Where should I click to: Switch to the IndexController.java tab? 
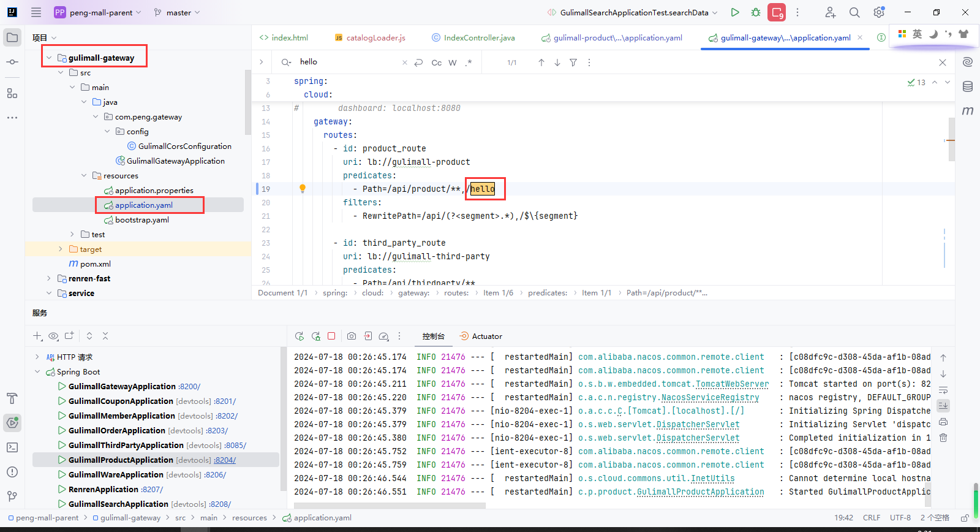coord(473,37)
